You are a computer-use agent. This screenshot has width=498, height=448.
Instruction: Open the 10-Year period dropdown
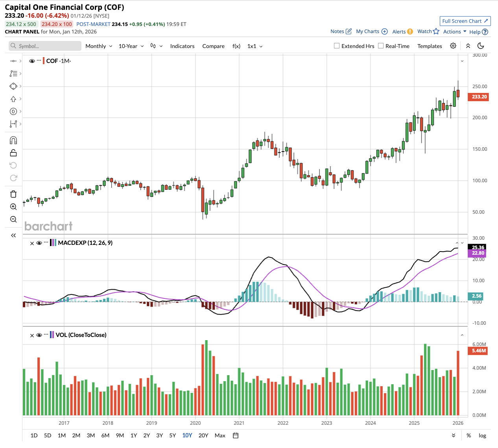click(131, 46)
